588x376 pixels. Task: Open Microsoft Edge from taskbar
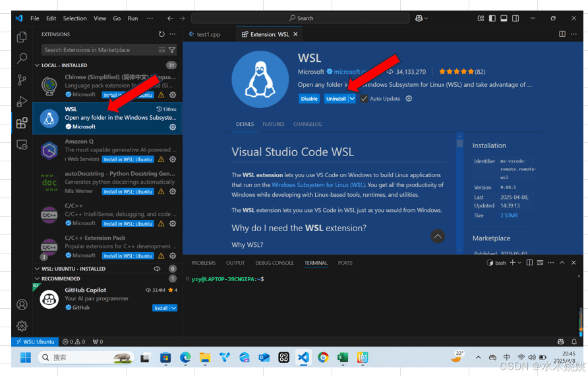click(x=185, y=358)
